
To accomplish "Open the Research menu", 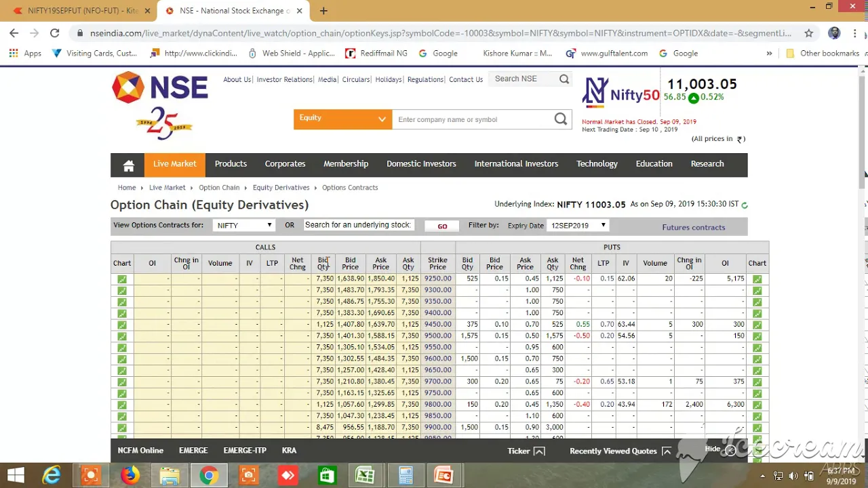I will (707, 164).
